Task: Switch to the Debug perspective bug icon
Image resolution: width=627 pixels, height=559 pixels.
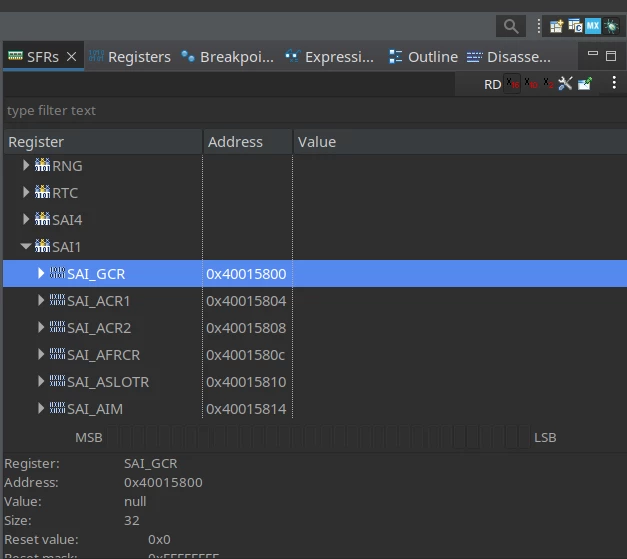Action: pos(611,26)
